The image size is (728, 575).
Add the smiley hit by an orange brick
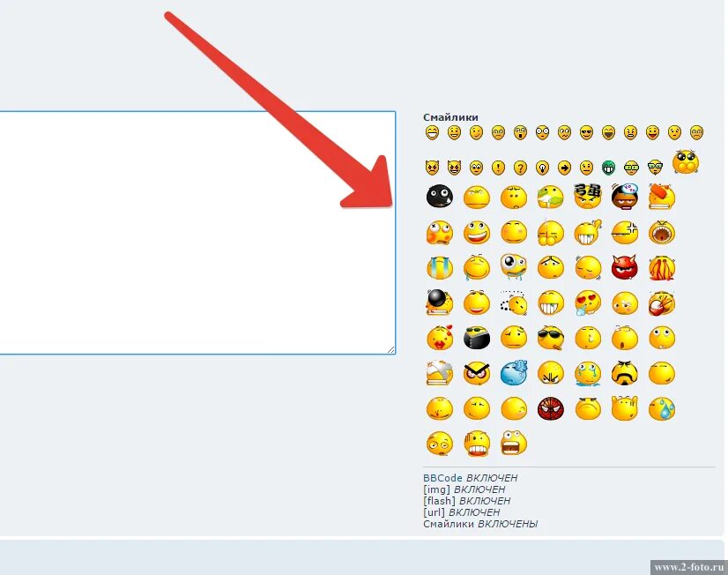click(x=662, y=196)
